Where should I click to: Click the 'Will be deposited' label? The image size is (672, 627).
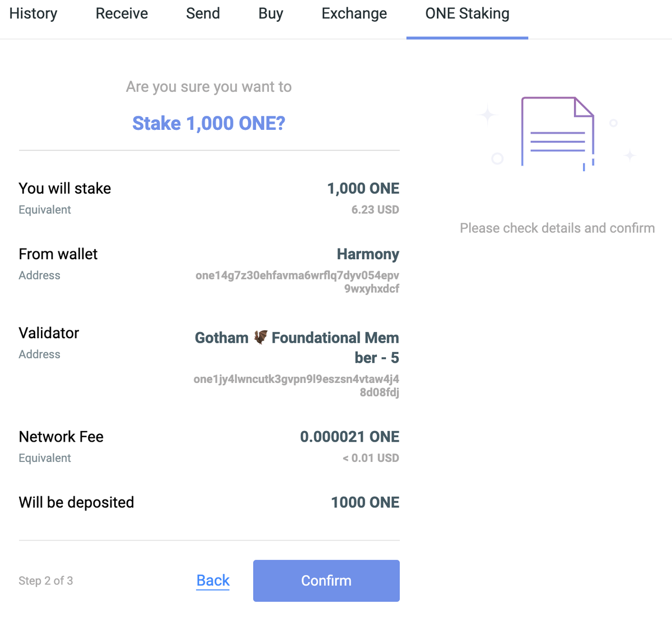pos(76,502)
